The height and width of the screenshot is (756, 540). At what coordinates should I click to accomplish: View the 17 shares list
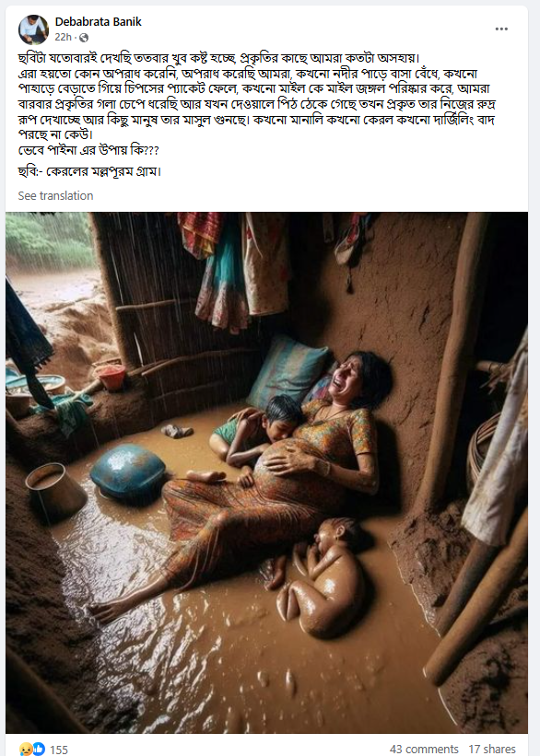(492, 749)
